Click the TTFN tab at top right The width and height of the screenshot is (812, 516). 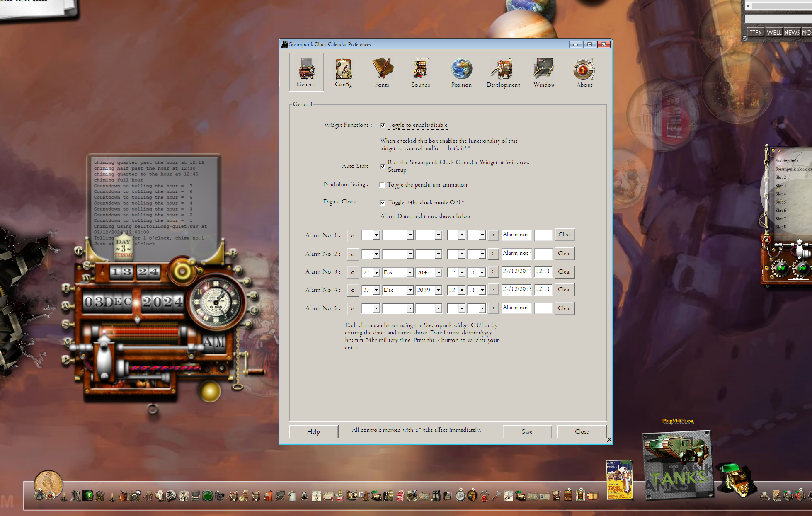click(x=756, y=32)
